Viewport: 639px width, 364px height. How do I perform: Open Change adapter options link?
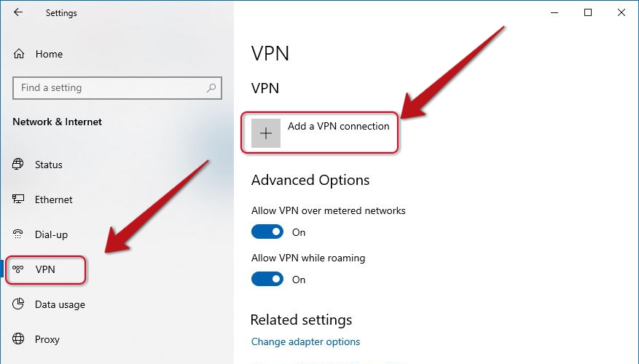click(x=305, y=341)
